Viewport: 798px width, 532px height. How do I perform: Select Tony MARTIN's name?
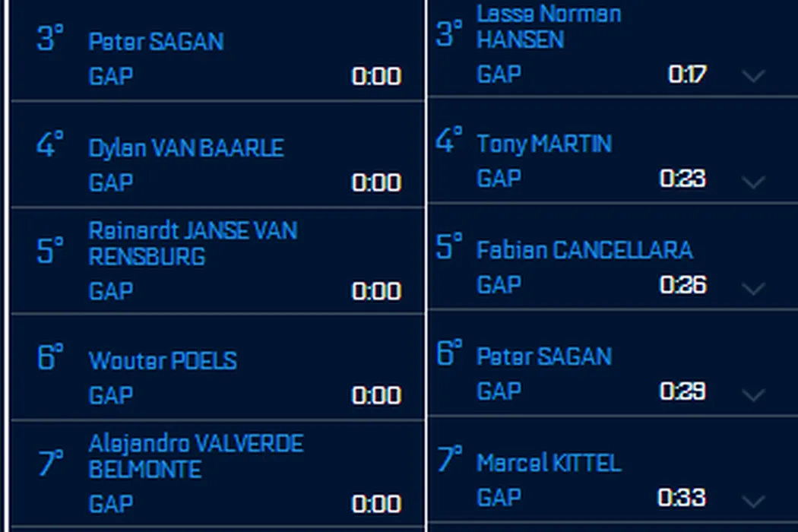click(x=543, y=144)
